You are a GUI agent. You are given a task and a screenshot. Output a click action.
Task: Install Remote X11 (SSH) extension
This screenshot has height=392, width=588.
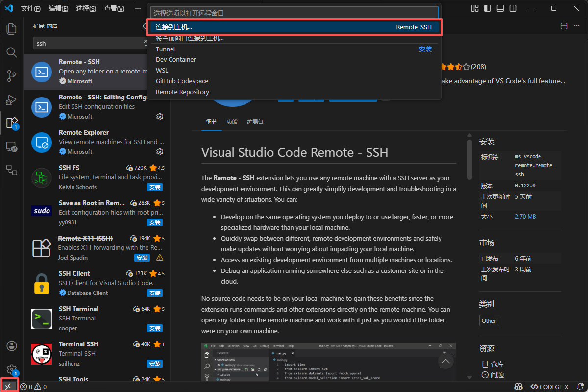click(142, 258)
